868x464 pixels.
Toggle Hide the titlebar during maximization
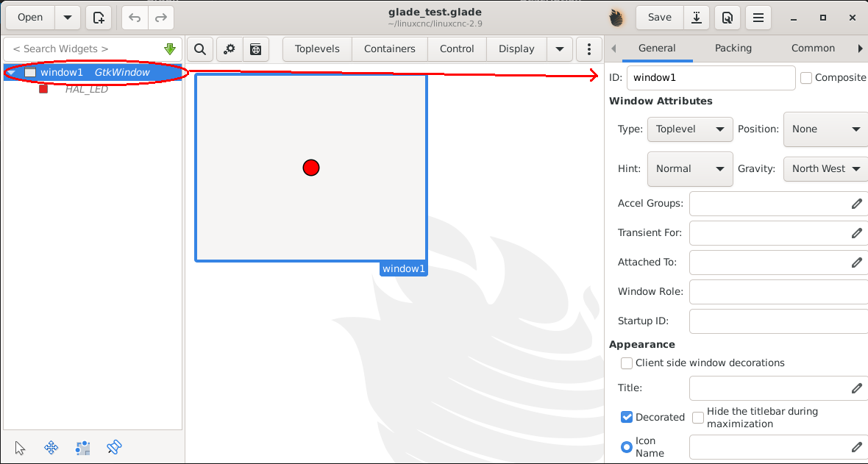tap(698, 417)
